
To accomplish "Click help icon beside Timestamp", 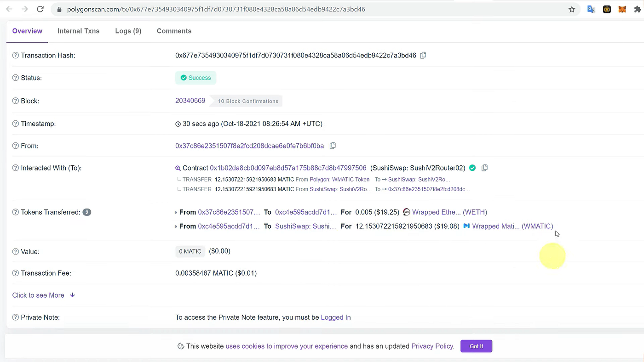I will click(x=16, y=124).
